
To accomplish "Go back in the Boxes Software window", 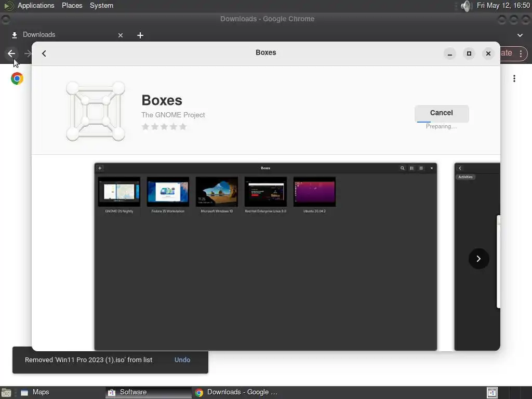I will coord(44,54).
